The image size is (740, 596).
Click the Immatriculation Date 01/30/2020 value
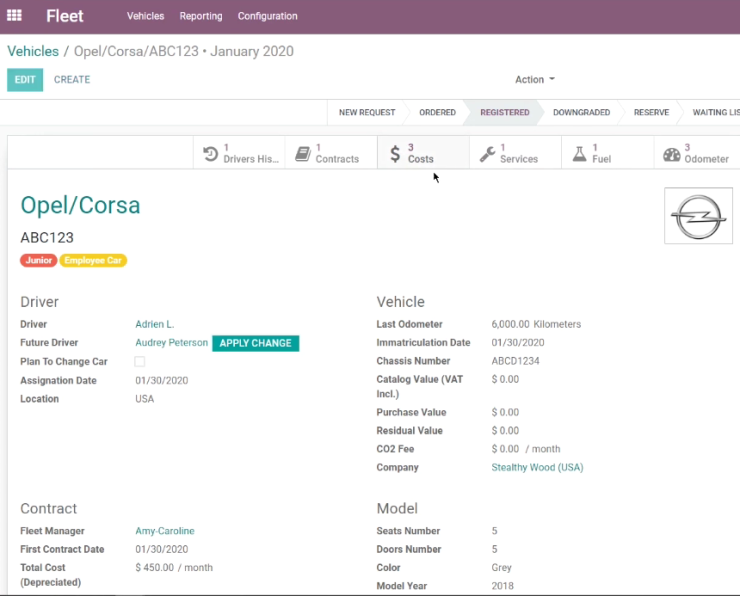click(518, 343)
